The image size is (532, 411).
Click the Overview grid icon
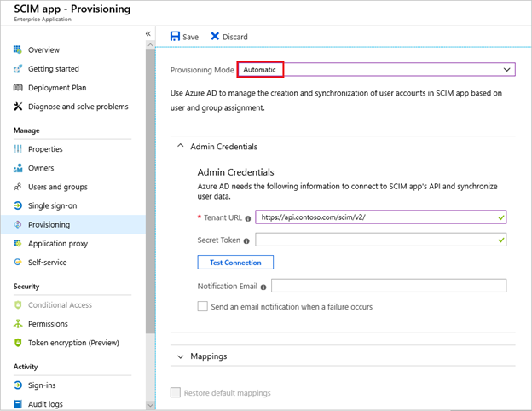[18, 49]
